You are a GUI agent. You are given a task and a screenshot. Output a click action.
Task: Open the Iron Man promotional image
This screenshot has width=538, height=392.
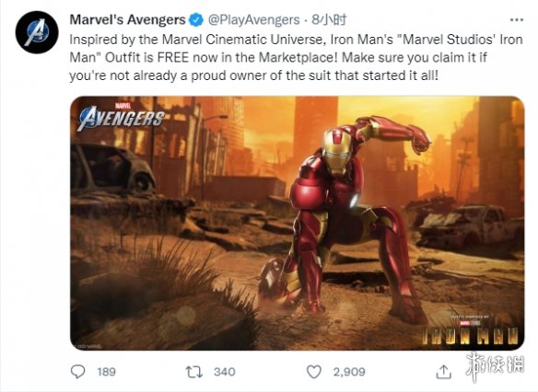click(298, 223)
